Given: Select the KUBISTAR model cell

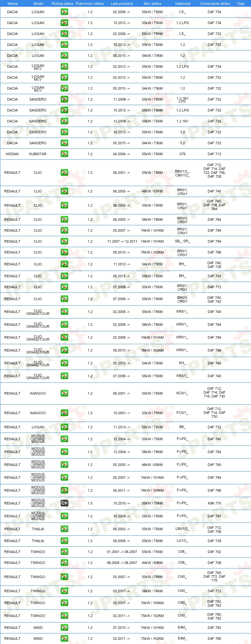Looking at the screenshot, I should coord(38,154).
